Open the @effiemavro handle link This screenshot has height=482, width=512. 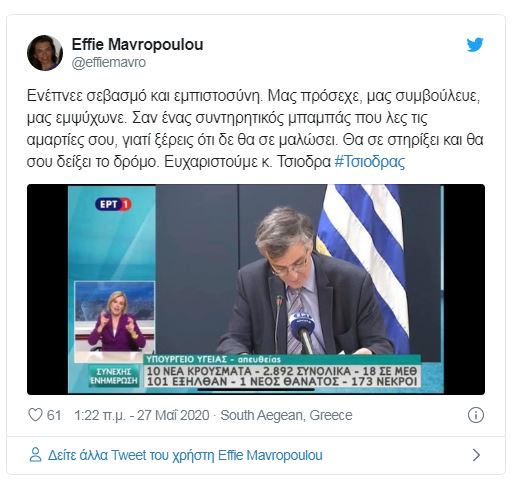click(x=109, y=62)
